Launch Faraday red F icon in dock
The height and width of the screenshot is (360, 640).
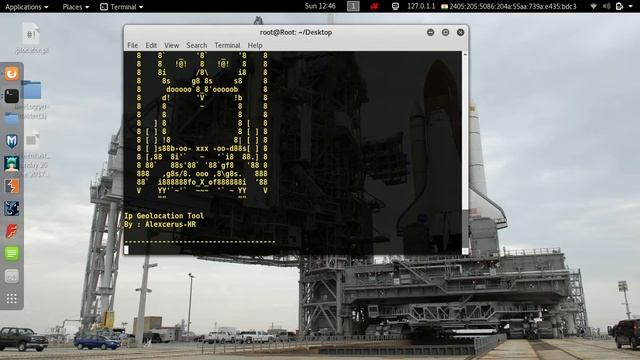(x=11, y=231)
